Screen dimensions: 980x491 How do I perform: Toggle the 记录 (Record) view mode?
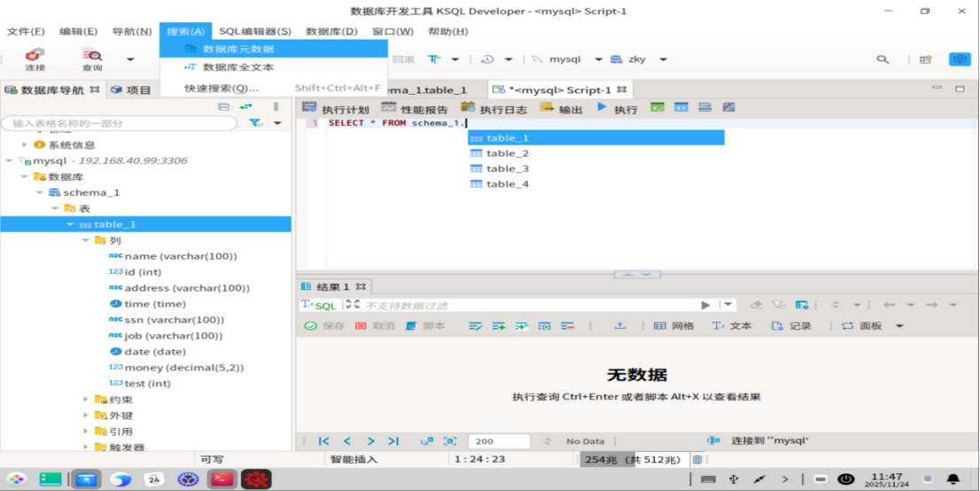[791, 326]
